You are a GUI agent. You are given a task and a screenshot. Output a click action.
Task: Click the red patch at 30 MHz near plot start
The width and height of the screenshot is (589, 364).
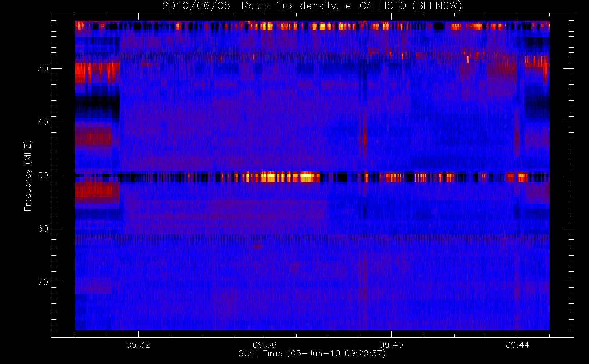pos(98,72)
